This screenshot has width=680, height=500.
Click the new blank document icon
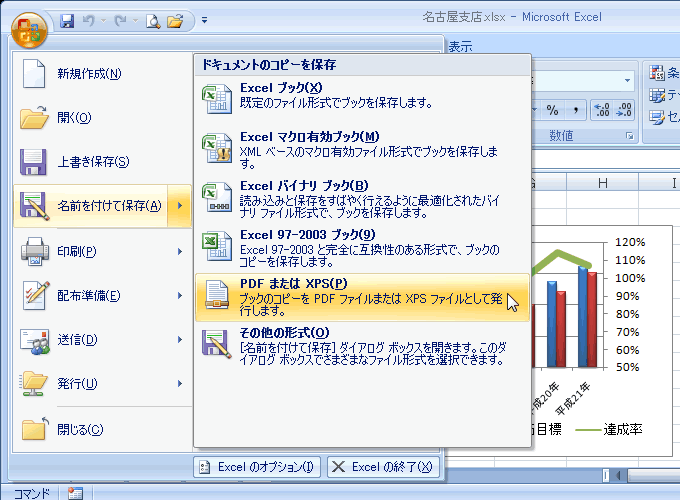coord(34,74)
